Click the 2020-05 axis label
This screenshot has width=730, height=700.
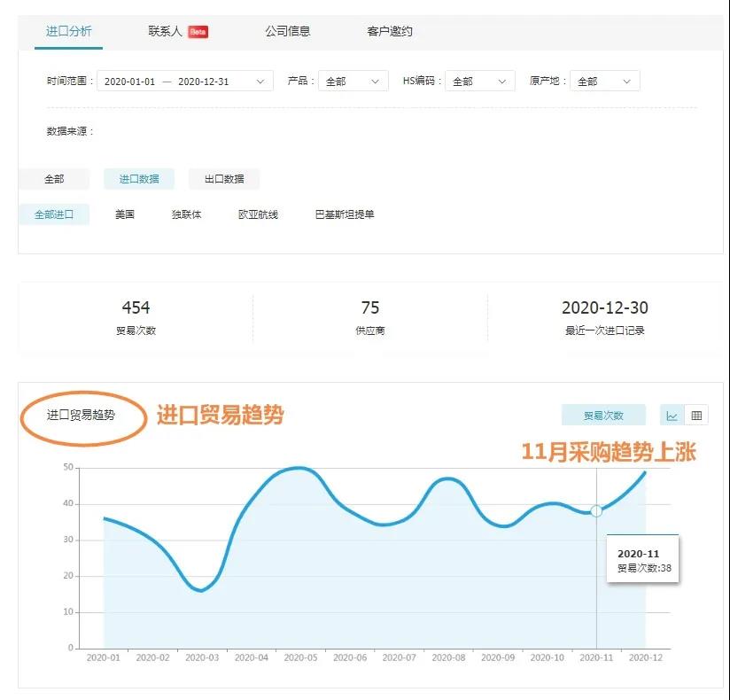(300, 657)
